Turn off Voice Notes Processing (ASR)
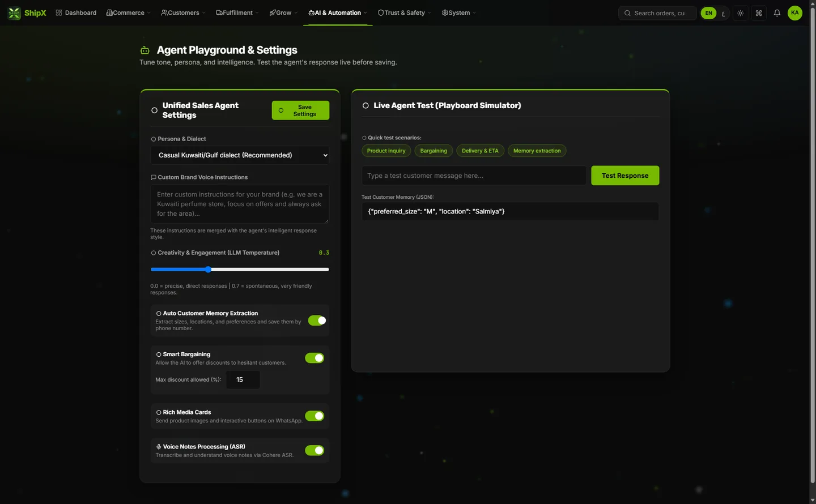 314,451
